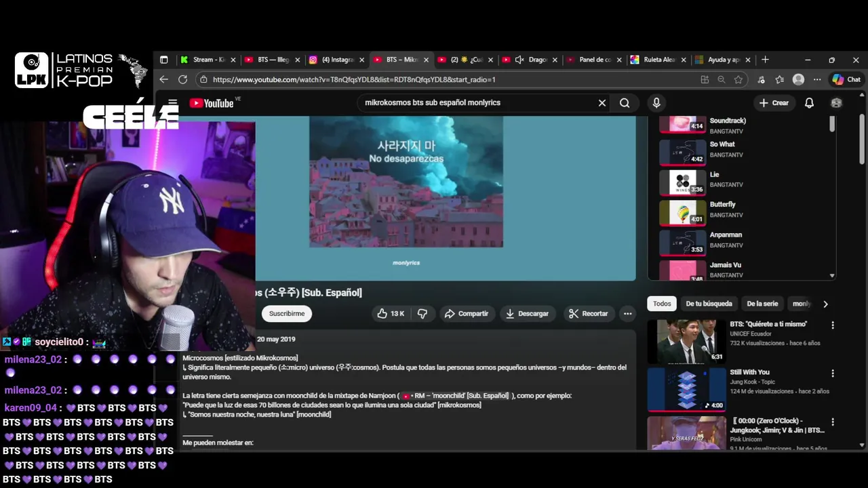Image resolution: width=868 pixels, height=488 pixels.
Task: Open options for Quiérete a ti mismo video
Action: (x=833, y=325)
